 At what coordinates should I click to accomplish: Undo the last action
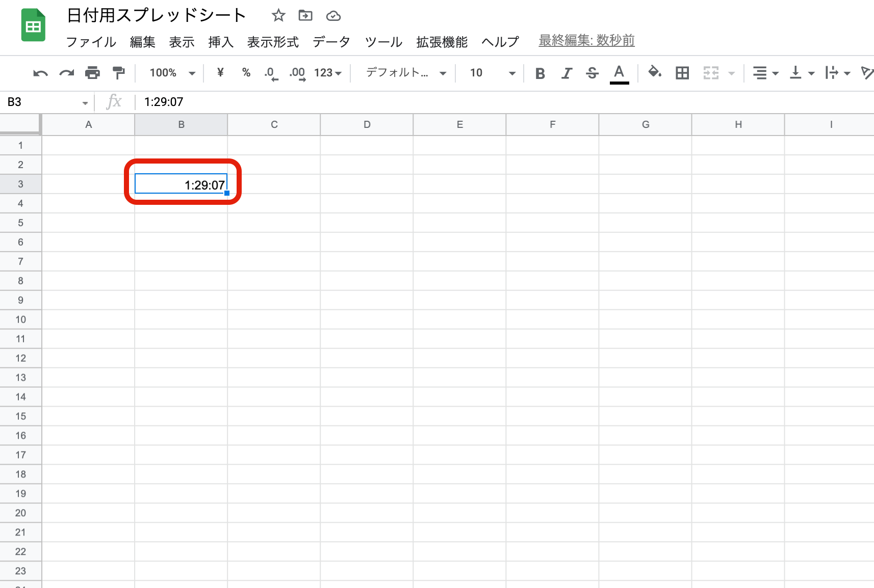40,73
